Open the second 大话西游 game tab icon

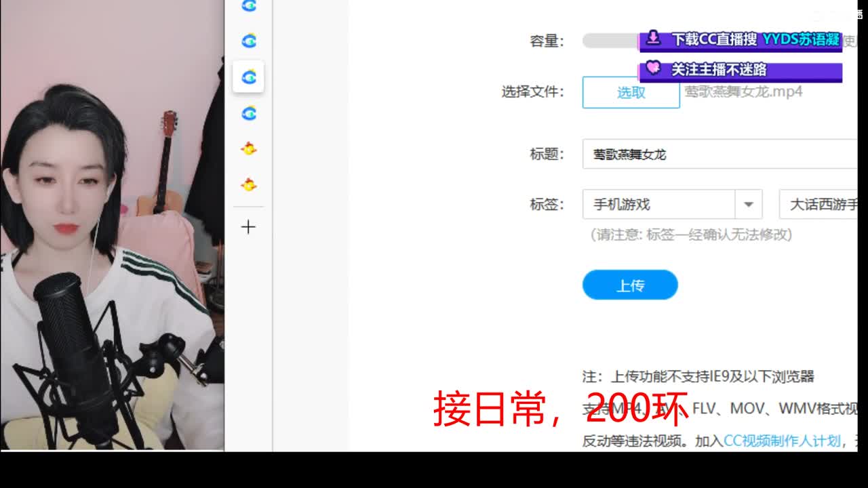click(x=248, y=184)
